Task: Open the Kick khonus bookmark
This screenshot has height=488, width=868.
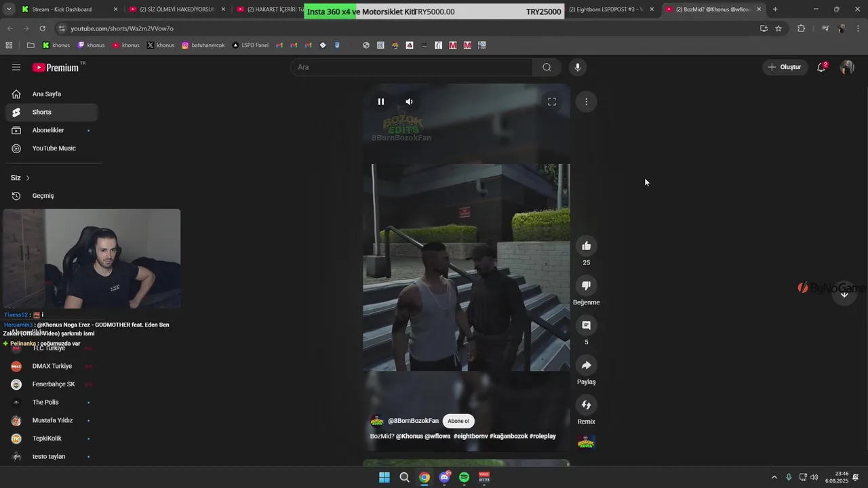Action: (x=56, y=45)
